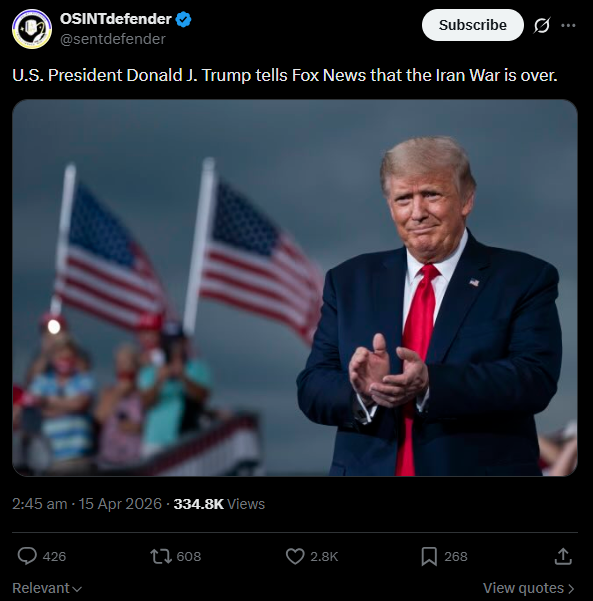This screenshot has width=593, height=601.
Task: Open the share upload icon
Action: tap(563, 557)
